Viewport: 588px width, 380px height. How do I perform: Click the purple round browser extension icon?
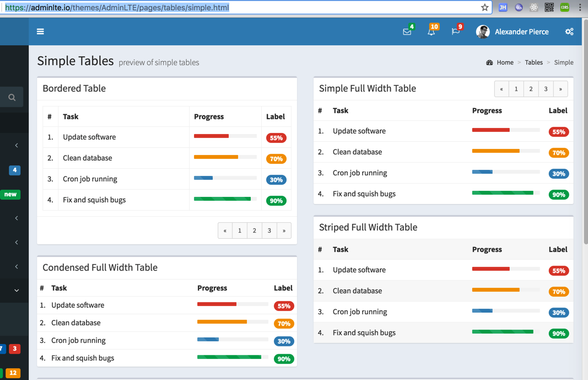click(x=519, y=8)
